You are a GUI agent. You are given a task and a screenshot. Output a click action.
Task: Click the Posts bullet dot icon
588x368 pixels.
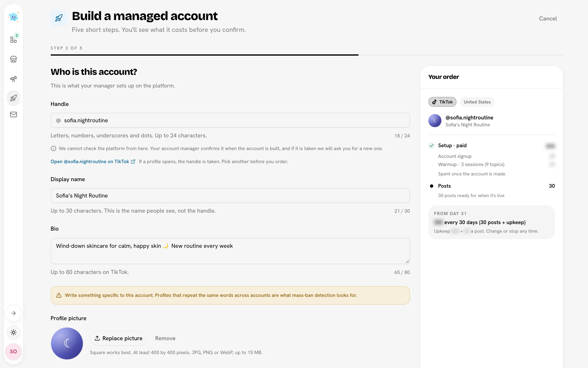click(x=432, y=186)
